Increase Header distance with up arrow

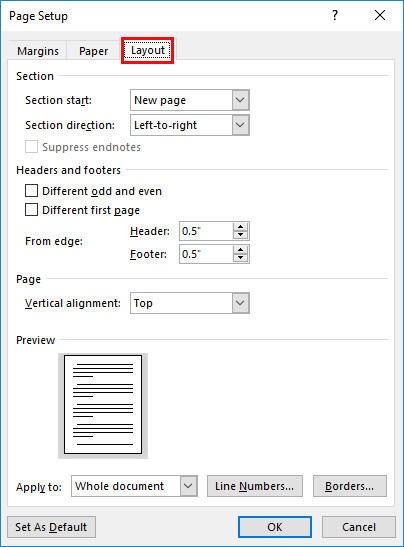coord(240,227)
